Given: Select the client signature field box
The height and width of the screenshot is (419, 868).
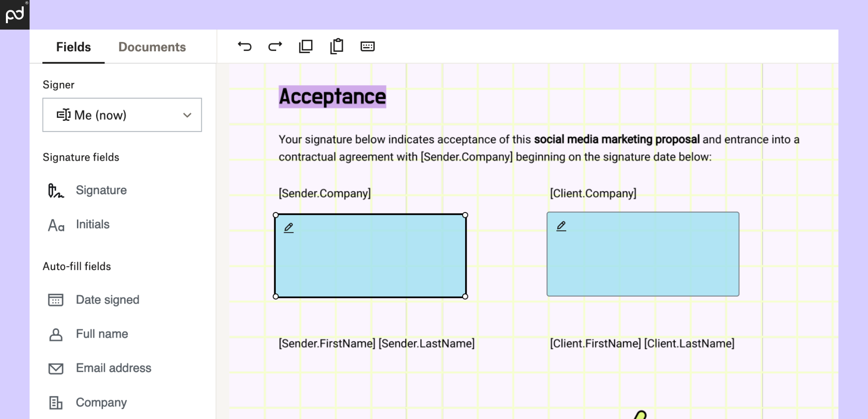Looking at the screenshot, I should (x=643, y=254).
